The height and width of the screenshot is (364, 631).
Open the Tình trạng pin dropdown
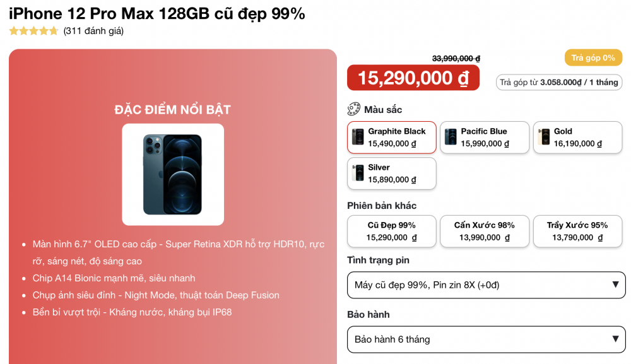[486, 285]
